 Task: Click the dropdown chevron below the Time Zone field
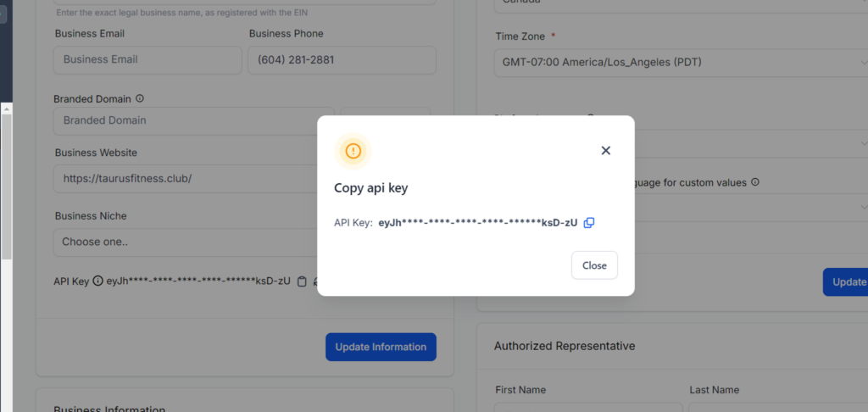(x=863, y=142)
